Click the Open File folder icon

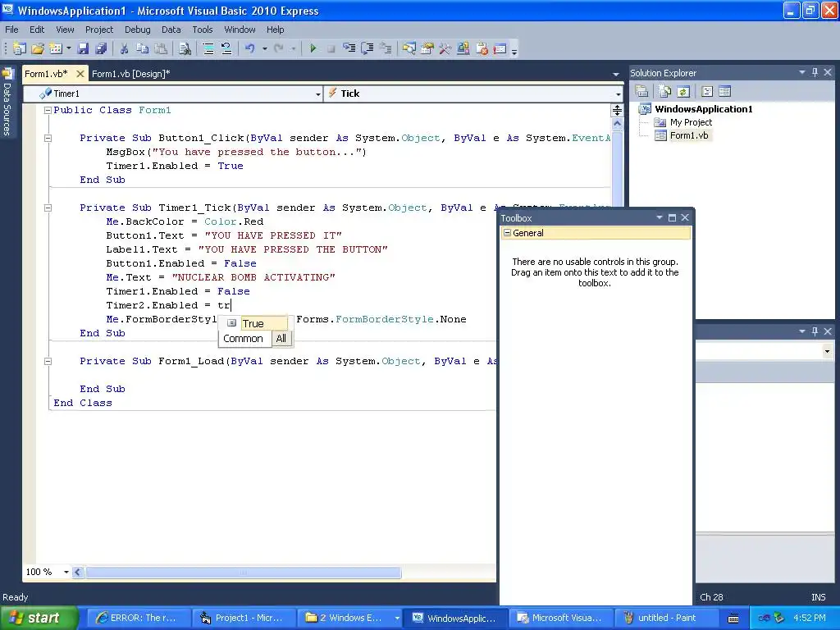pos(38,48)
